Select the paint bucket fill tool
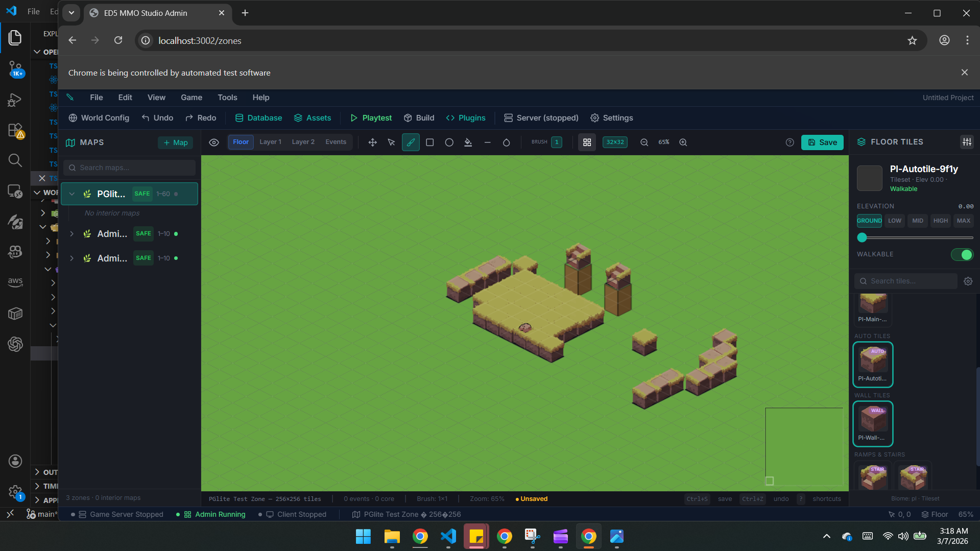This screenshot has height=551, width=980. coord(468,142)
